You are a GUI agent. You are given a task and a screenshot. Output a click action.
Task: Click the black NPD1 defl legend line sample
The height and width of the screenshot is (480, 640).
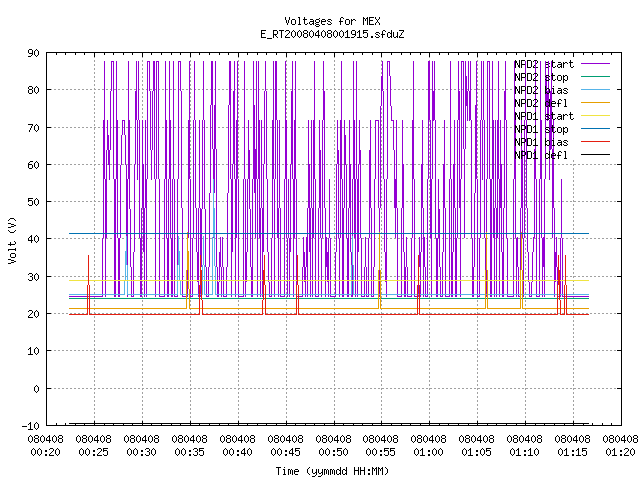tap(595, 155)
